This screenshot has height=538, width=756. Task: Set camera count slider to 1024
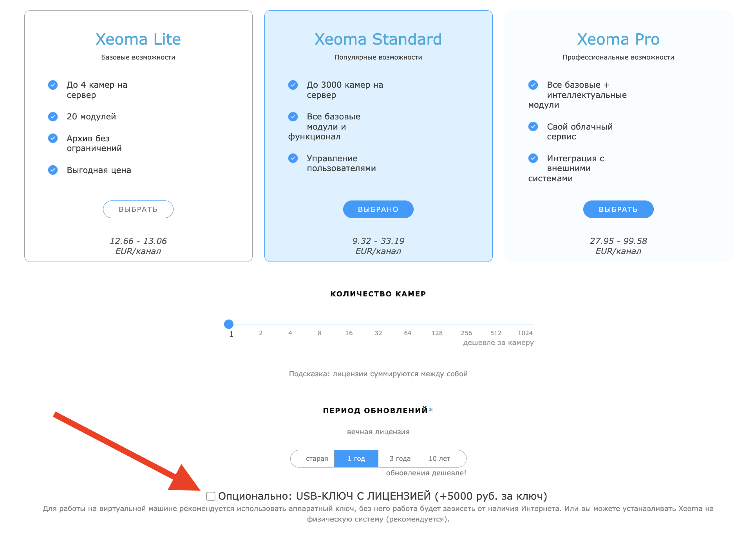pos(525,325)
